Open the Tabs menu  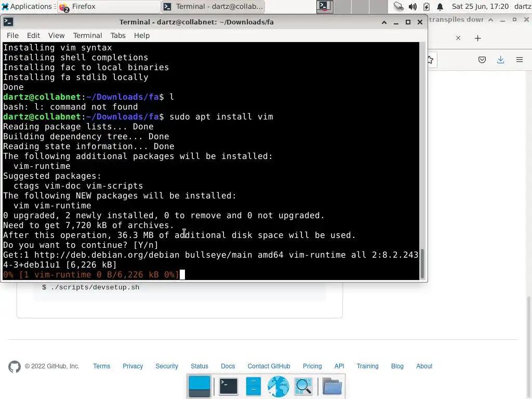(118, 35)
